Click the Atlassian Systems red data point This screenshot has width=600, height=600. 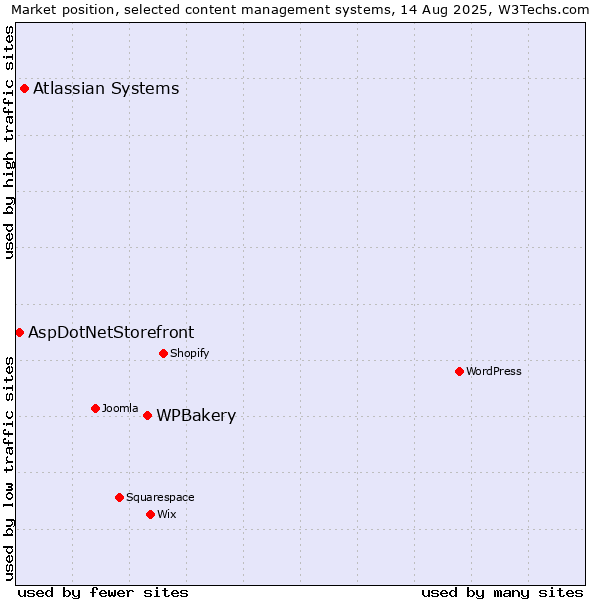(24, 89)
